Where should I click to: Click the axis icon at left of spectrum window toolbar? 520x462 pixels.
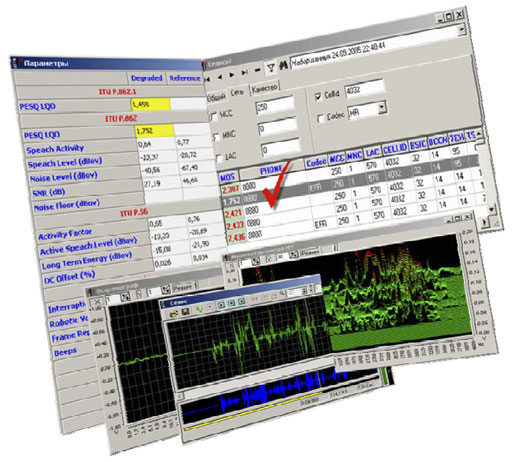pyautogui.click(x=230, y=265)
